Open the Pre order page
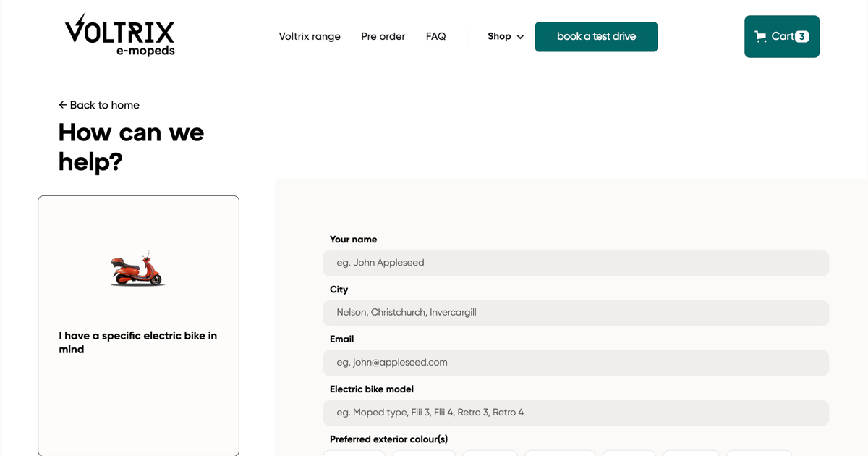Screen dimensions: 868x456 (383, 36)
